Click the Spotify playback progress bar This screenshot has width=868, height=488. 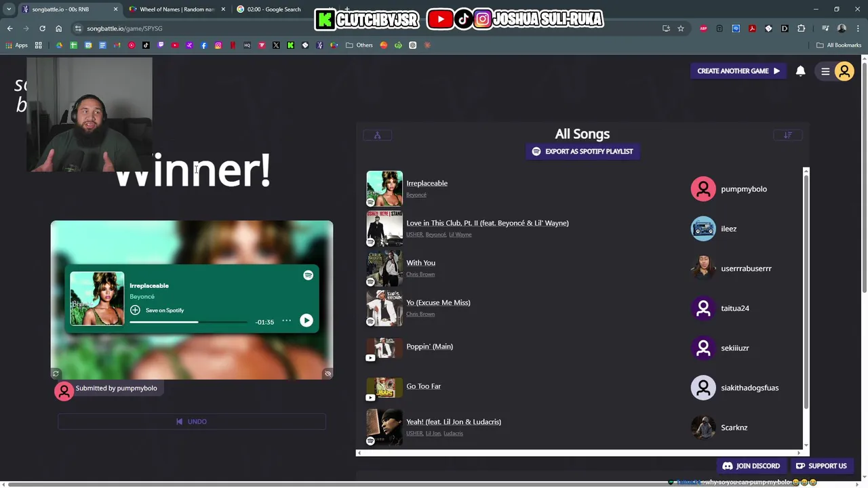tap(189, 322)
